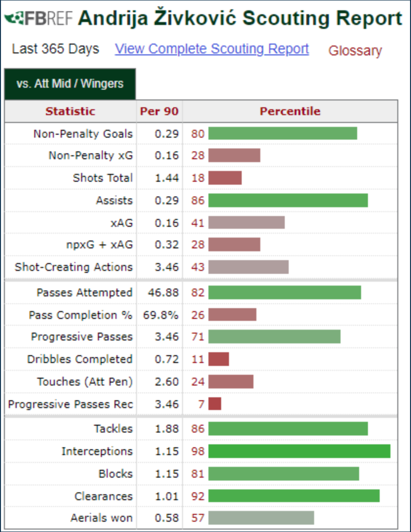Select the Shot-Creating Actions label
411x532 pixels.
73,267
